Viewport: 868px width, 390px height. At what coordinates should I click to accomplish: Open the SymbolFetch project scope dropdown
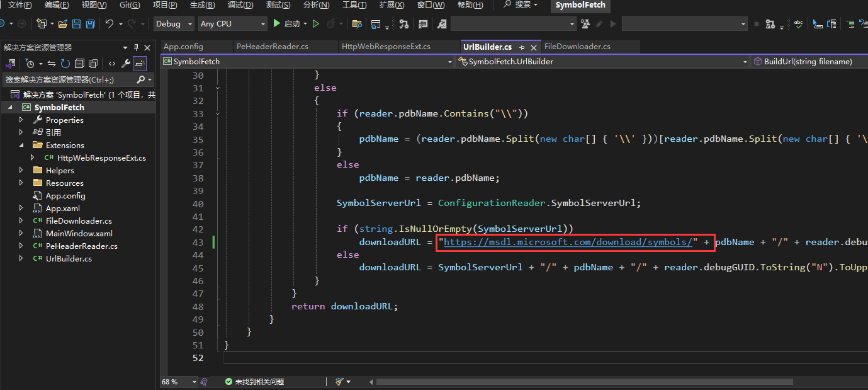click(x=307, y=62)
